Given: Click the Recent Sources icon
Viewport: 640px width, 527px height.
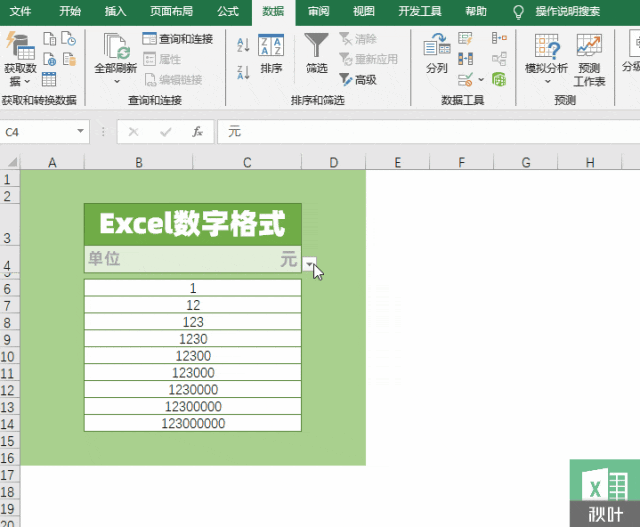Looking at the screenshot, I should (x=68, y=39).
